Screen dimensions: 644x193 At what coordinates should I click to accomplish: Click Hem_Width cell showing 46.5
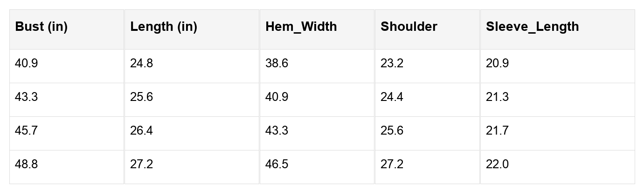pos(277,164)
